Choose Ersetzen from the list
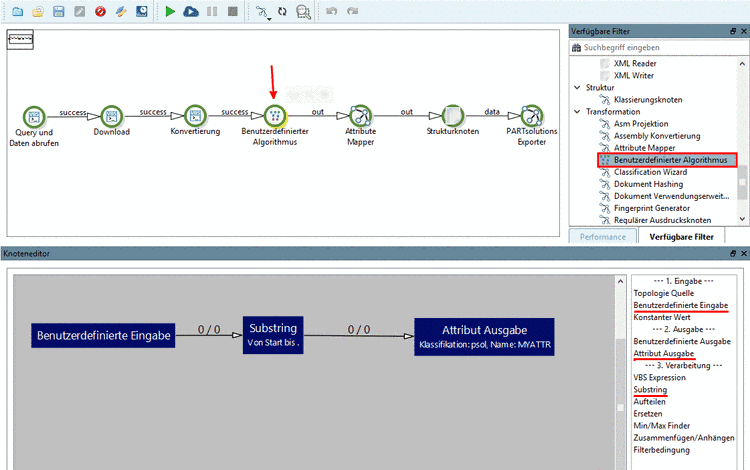Screen dimensions: 750x470 [x=648, y=414]
